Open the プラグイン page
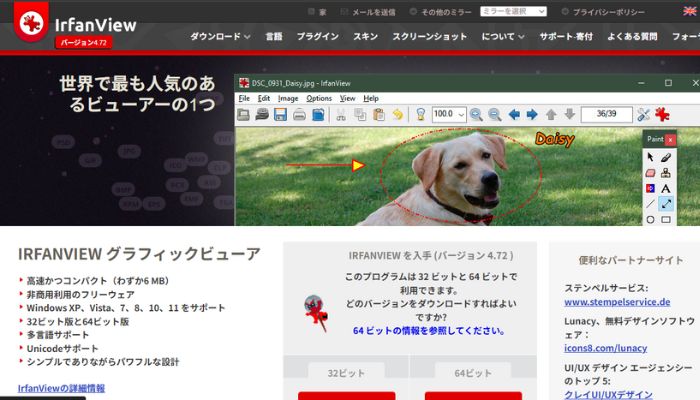The image size is (700, 400). tap(318, 37)
